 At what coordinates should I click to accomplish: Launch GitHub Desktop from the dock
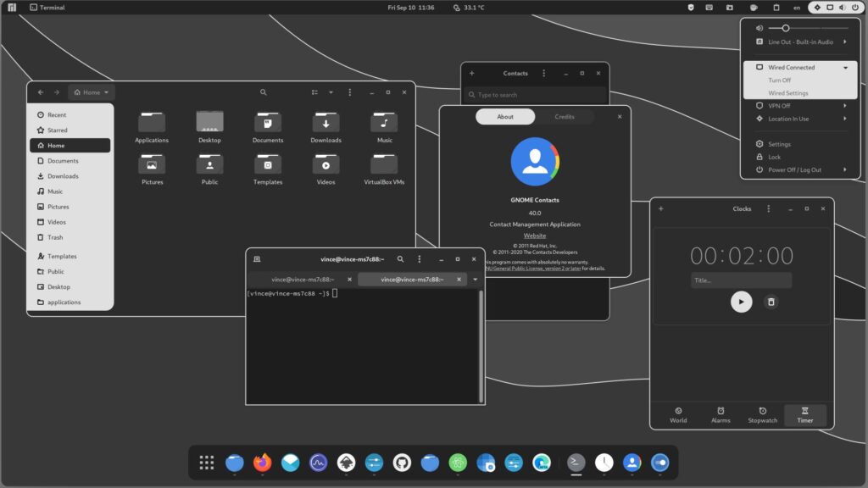(402, 463)
